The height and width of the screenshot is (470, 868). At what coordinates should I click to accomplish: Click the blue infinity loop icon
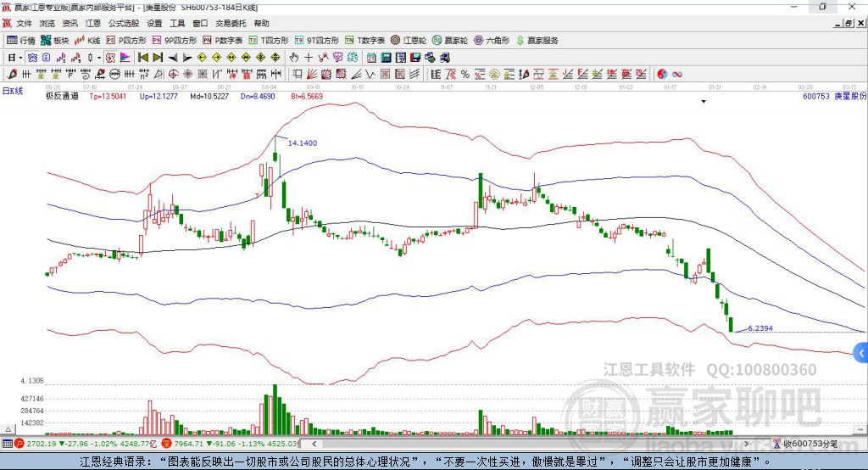676,74
